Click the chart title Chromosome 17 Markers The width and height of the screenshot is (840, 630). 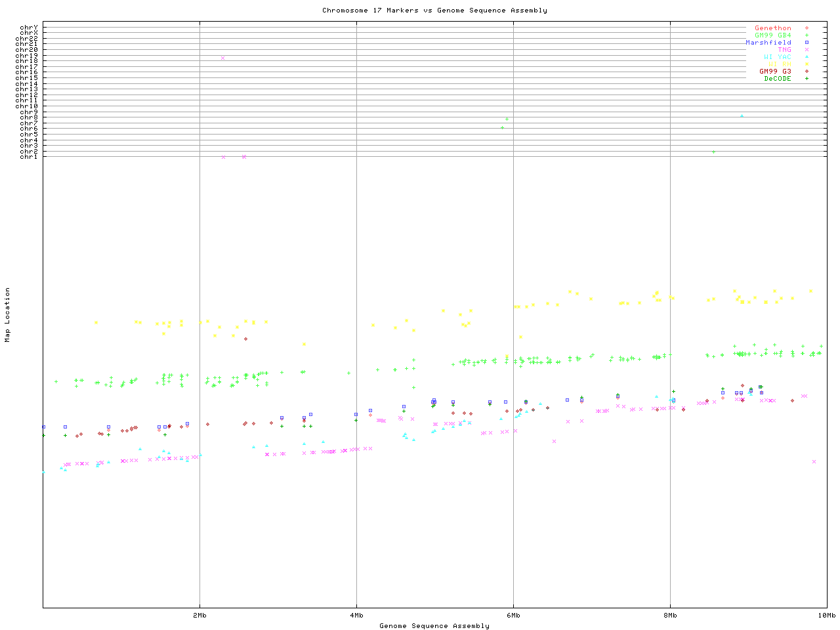coord(434,10)
